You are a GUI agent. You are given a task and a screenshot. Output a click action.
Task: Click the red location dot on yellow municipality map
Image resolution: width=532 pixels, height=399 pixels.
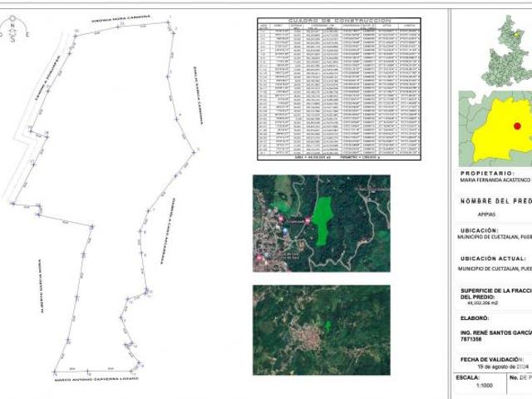(517, 126)
